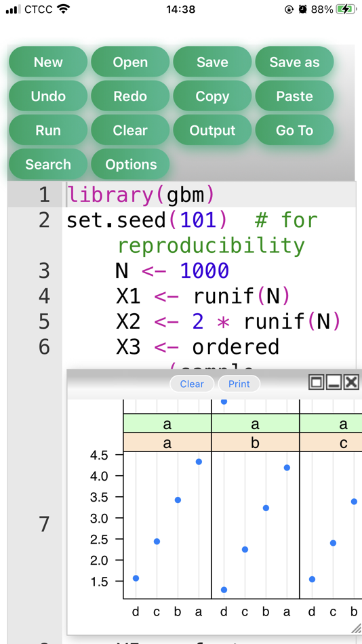Undo the last edit
The height and width of the screenshot is (644, 362).
(x=48, y=96)
